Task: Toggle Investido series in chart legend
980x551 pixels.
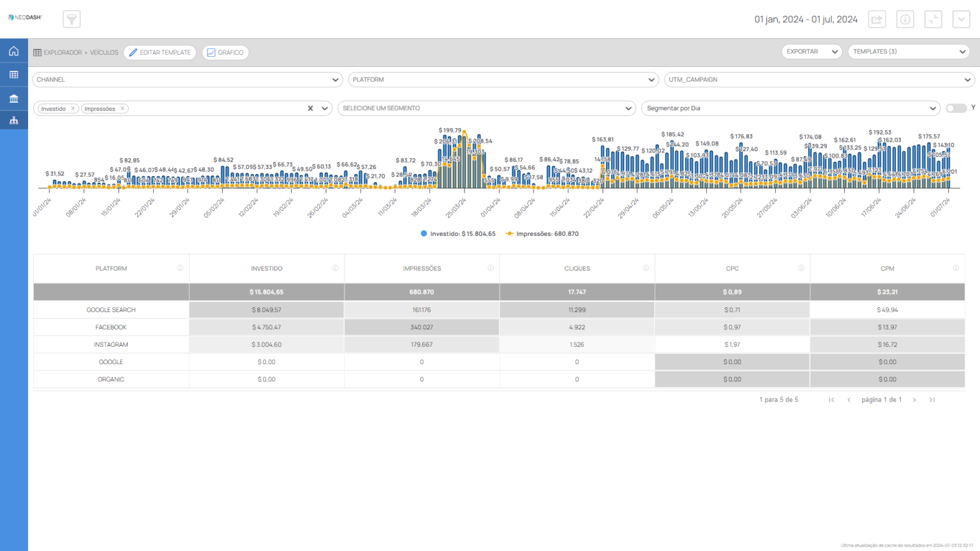Action: tap(457, 234)
